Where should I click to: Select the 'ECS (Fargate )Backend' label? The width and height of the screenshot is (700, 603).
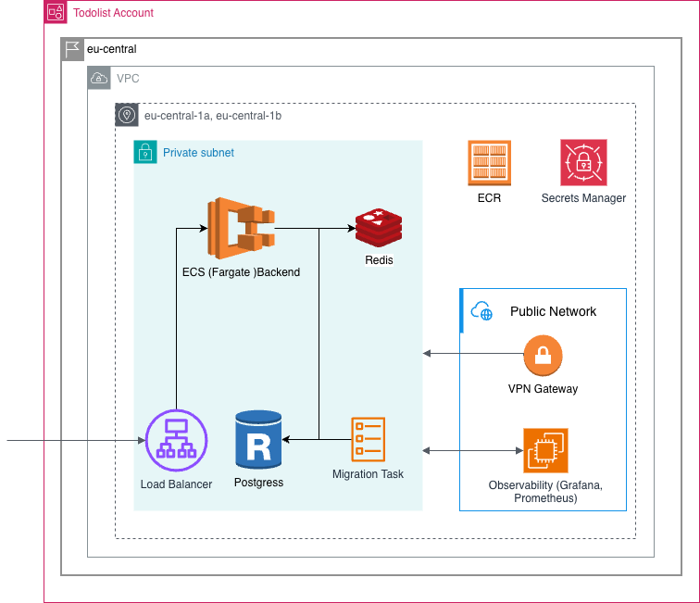coord(241,272)
